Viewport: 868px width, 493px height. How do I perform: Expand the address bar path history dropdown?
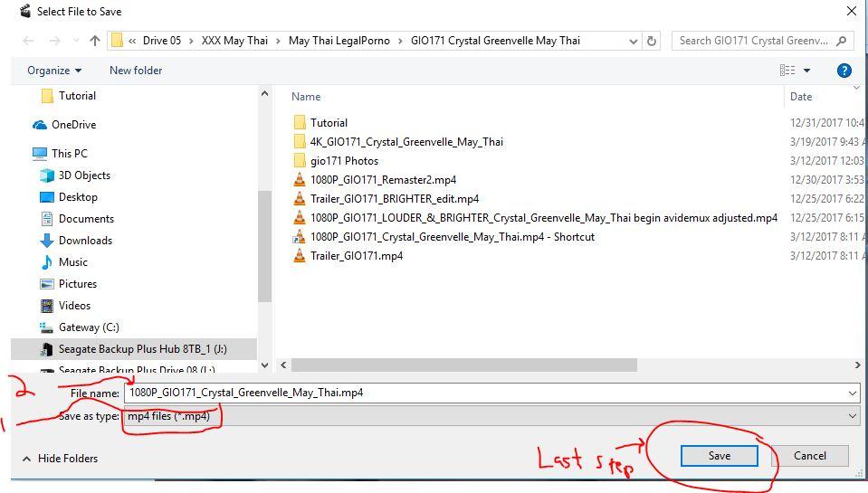coord(633,41)
